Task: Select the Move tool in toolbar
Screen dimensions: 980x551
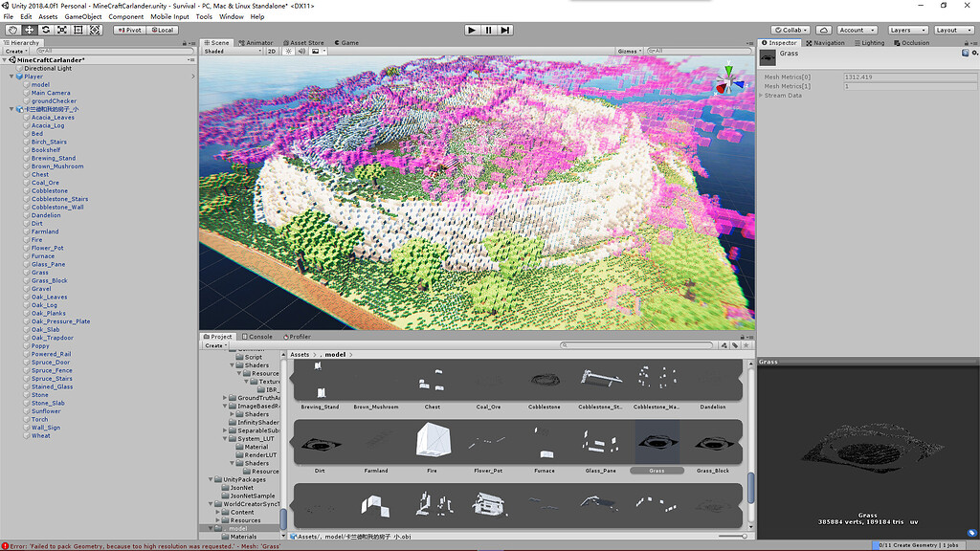Action: click(29, 30)
